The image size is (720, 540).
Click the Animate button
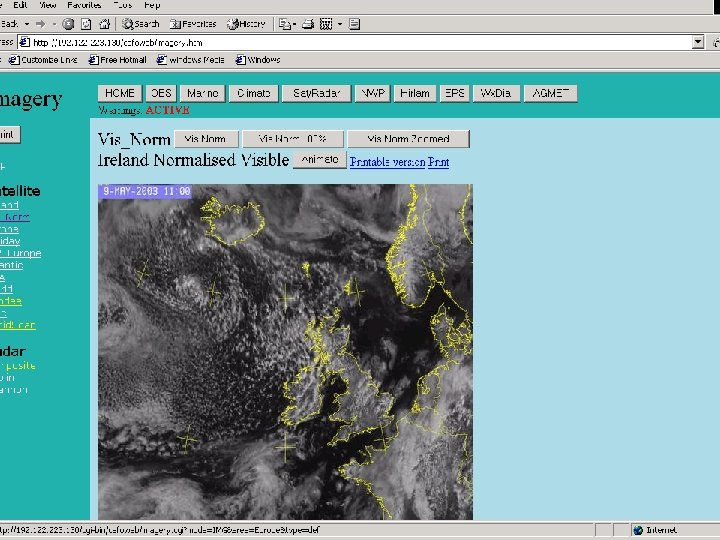tap(320, 160)
